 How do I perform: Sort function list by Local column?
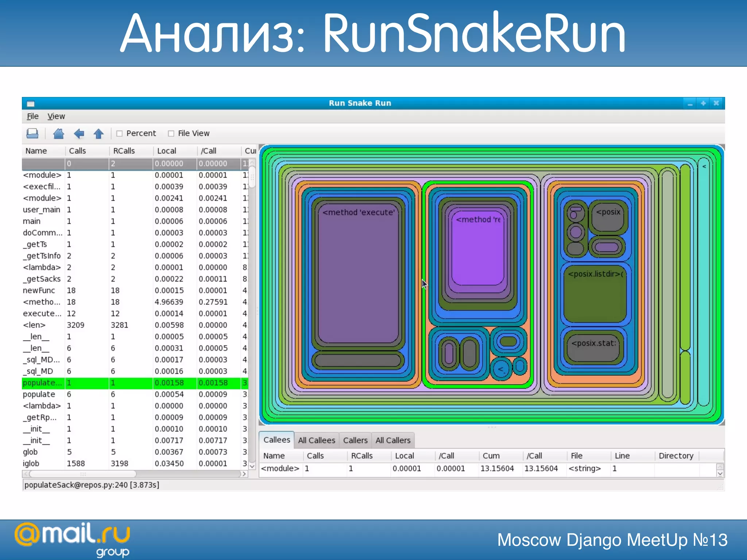pyautogui.click(x=175, y=151)
